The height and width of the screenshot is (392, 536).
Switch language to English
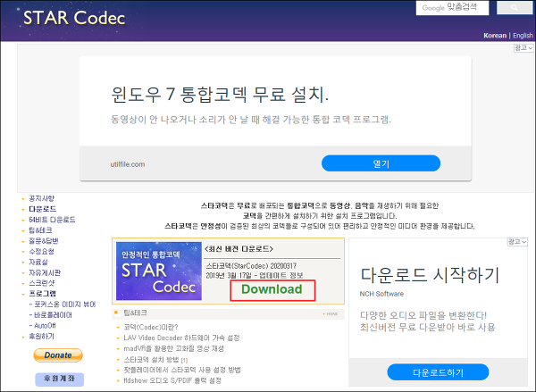(523, 36)
